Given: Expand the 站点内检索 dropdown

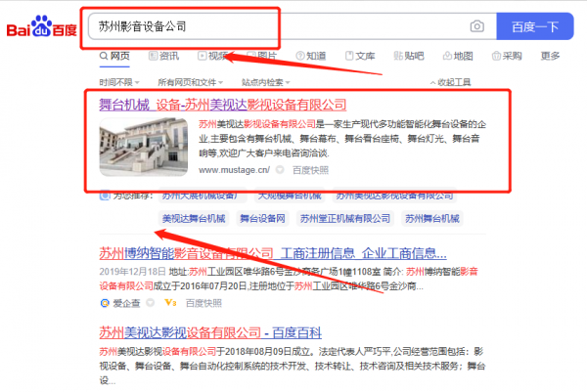Looking at the screenshot, I should click(x=266, y=82).
